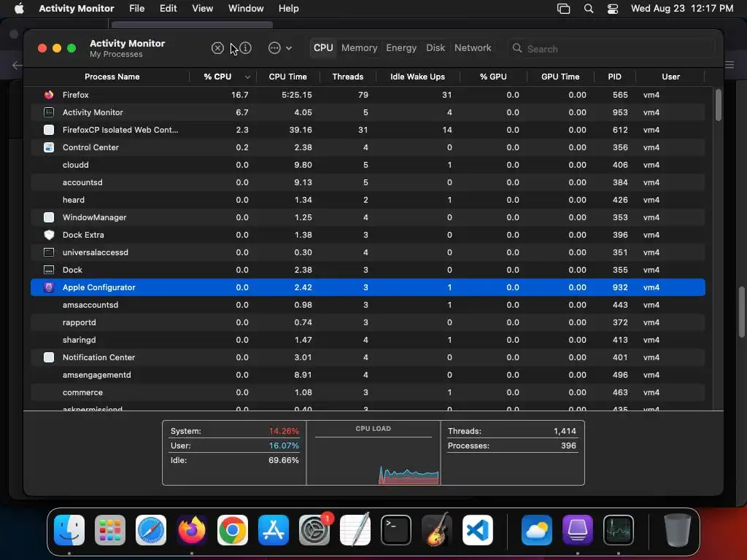
Task: Click the date and time in menu bar
Action: pos(682,9)
